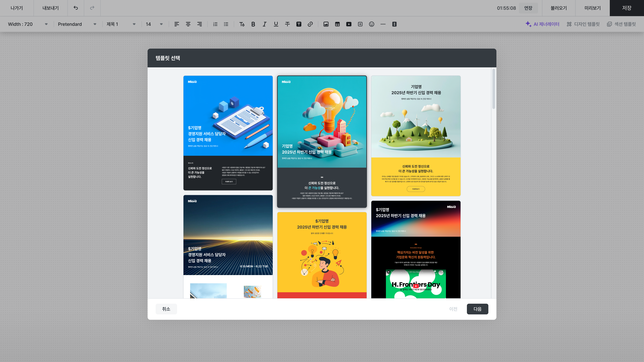644x362 pixels.
Task: Toggle bold text formatting
Action: tap(253, 24)
